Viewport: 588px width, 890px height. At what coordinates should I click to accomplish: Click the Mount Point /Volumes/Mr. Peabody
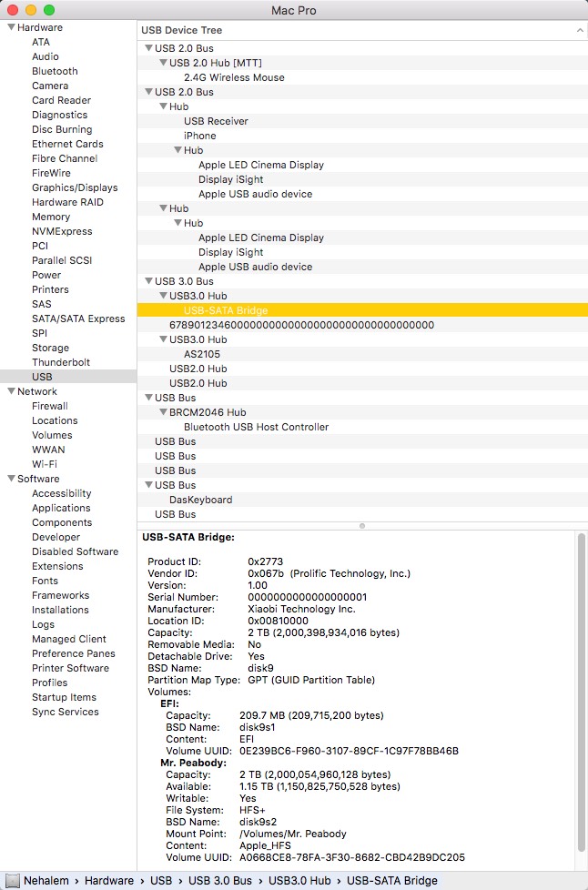tap(293, 834)
